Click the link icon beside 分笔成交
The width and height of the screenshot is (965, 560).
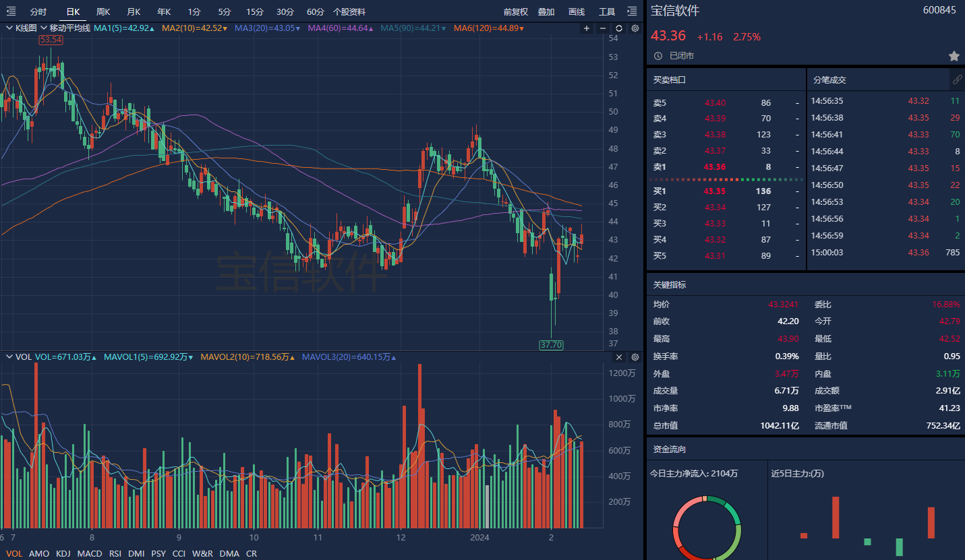pos(957,80)
